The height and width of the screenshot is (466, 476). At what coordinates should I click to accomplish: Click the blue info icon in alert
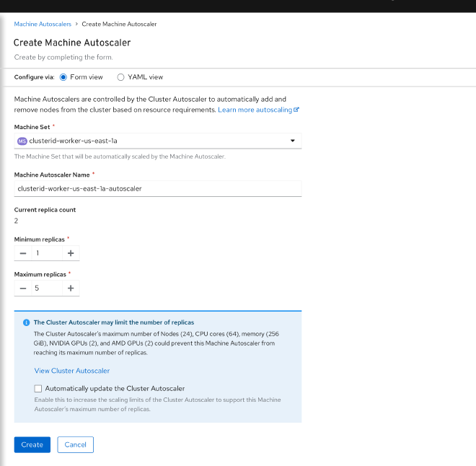pos(27,322)
